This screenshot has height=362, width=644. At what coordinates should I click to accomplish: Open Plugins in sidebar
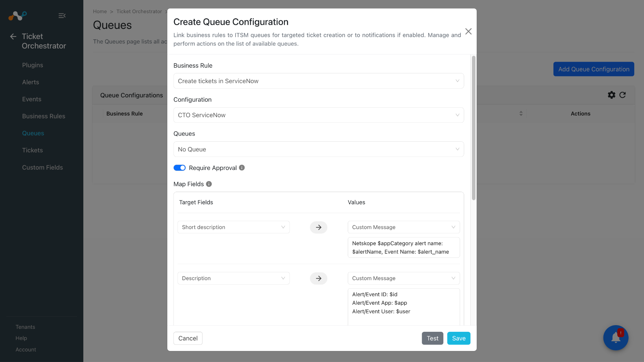point(33,65)
